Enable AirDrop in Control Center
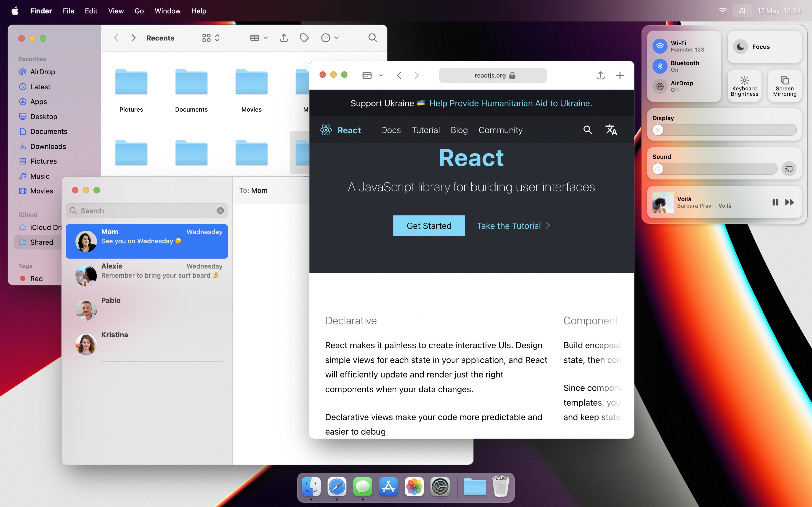Screen dimensions: 812x507 pyautogui.click(x=660, y=86)
